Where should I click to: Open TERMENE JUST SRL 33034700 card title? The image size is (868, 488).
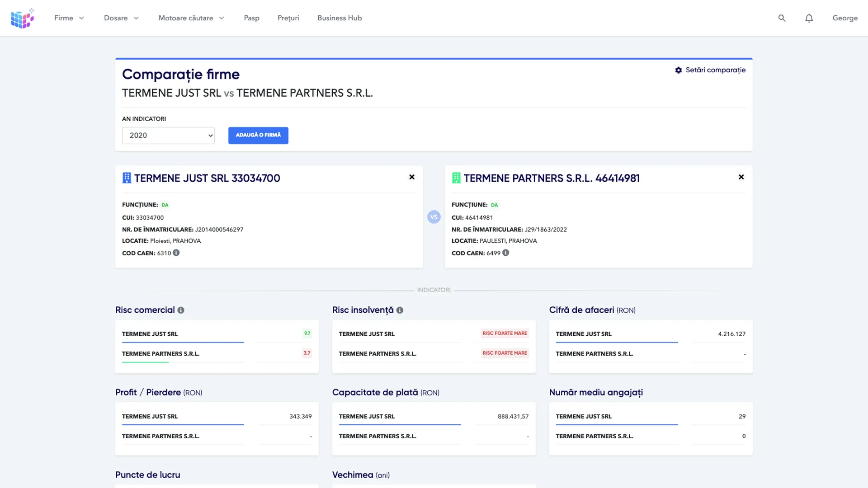pyautogui.click(x=207, y=178)
